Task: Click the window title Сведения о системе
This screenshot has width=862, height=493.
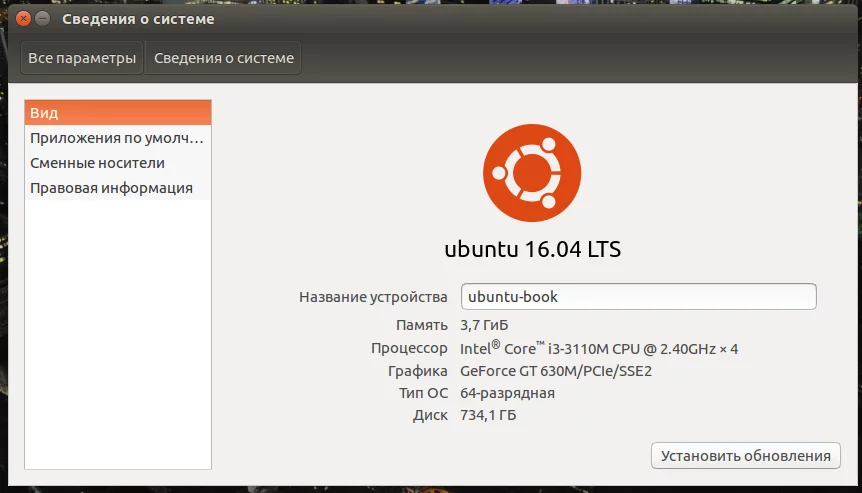Action: (138, 19)
